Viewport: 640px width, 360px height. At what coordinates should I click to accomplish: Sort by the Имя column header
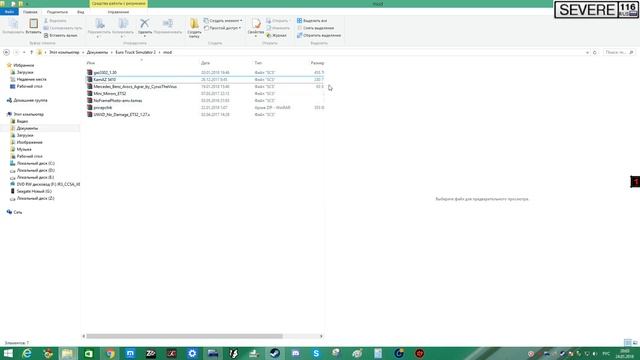coord(91,63)
